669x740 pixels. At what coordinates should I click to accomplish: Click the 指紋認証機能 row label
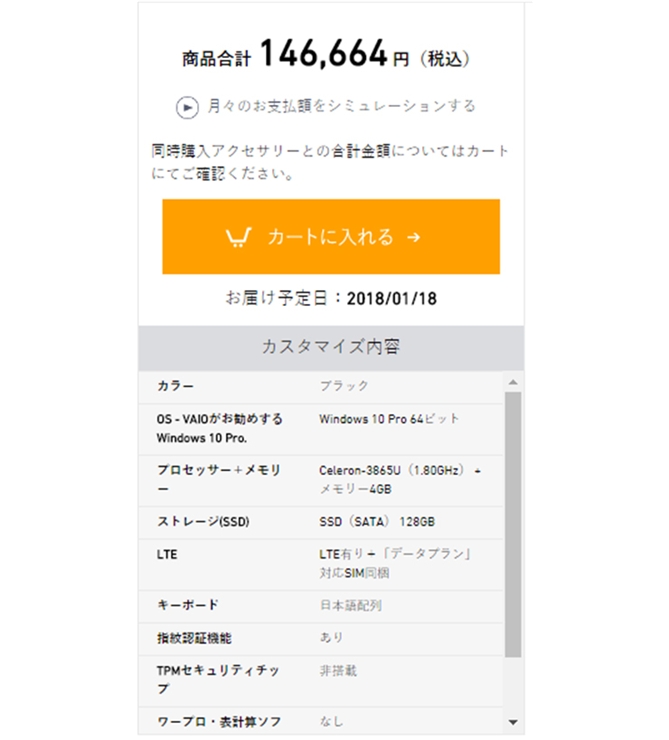(194, 638)
